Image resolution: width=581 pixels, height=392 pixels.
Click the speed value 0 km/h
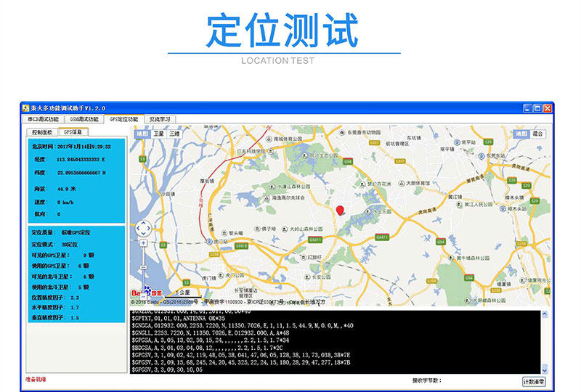coord(65,203)
